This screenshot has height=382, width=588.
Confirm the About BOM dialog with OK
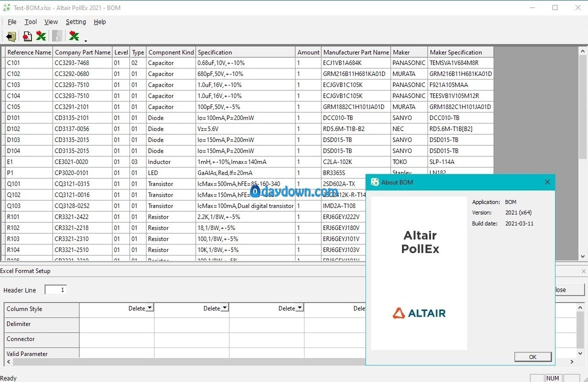click(x=533, y=357)
